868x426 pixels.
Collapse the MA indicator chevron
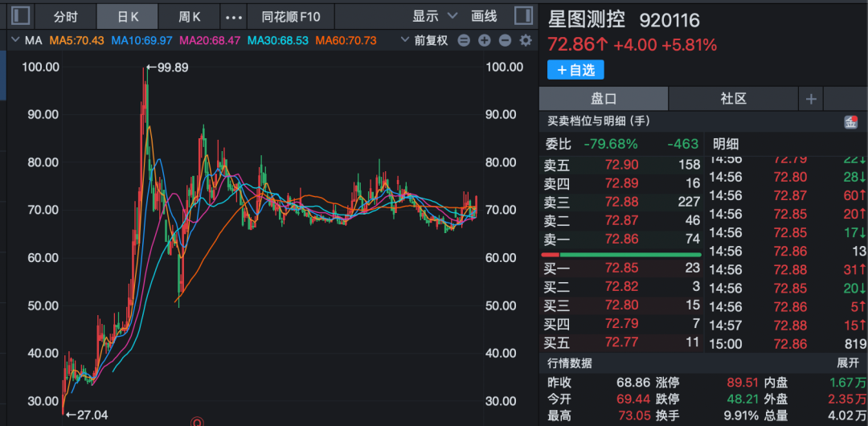pyautogui.click(x=14, y=40)
